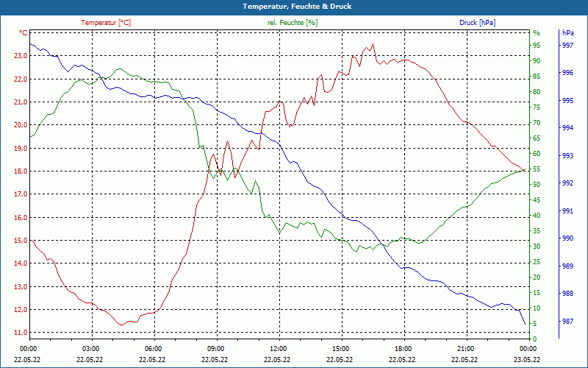Pick the '996' hPa pressure axis value

568,72
